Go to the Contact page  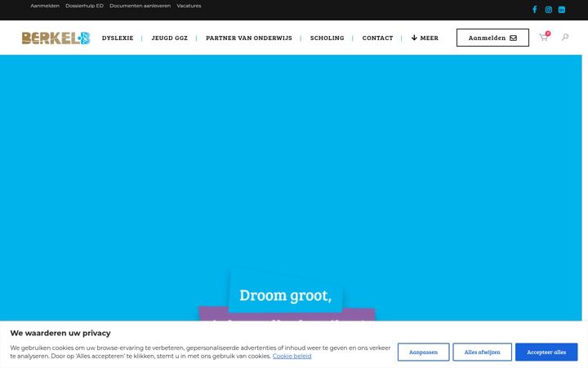(377, 38)
